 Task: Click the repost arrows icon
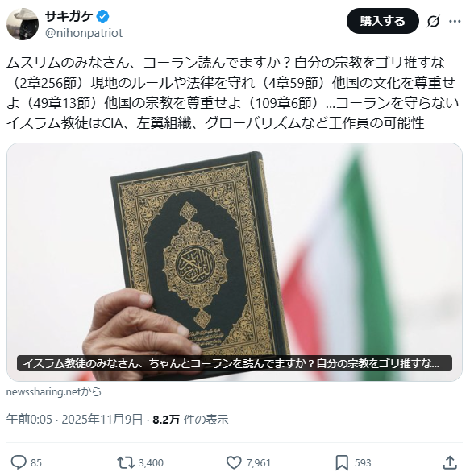[126, 462]
